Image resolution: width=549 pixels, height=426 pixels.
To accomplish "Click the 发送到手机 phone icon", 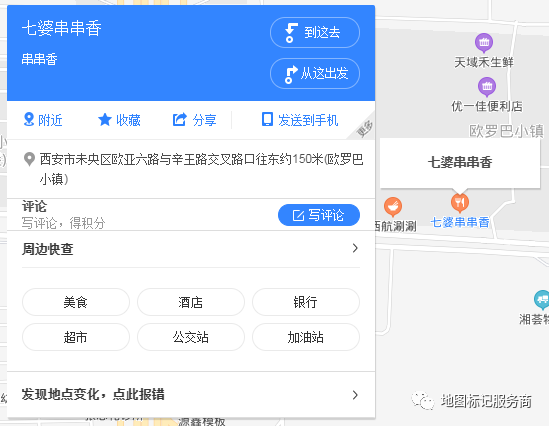I will click(x=267, y=119).
